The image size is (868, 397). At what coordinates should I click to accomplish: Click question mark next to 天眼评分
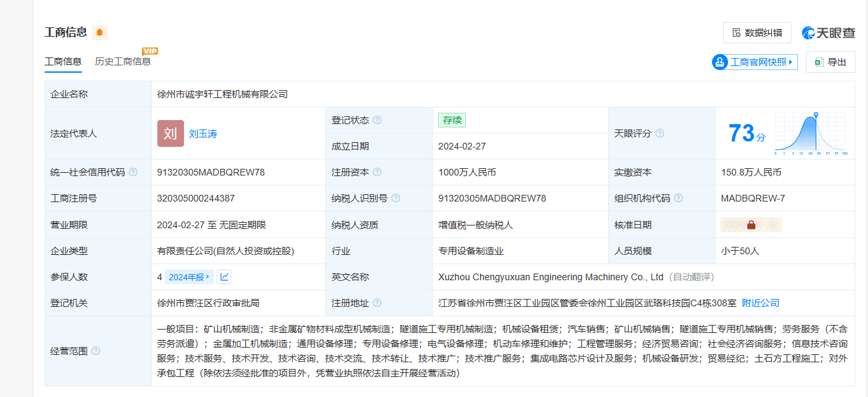point(659,133)
